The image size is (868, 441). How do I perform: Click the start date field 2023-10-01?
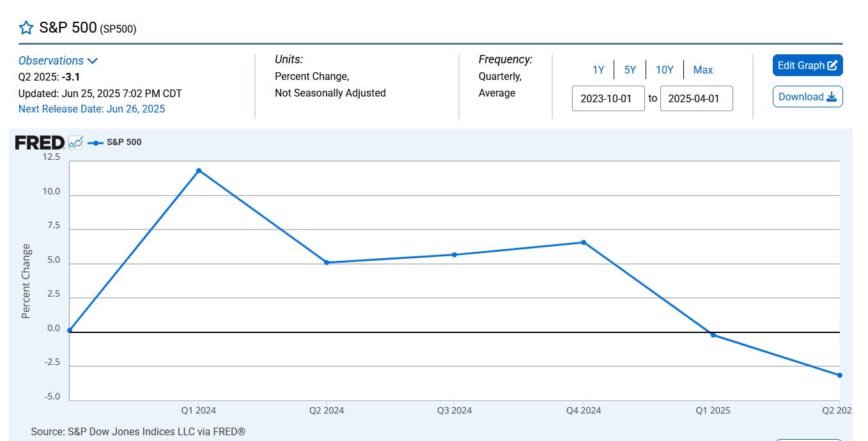608,98
